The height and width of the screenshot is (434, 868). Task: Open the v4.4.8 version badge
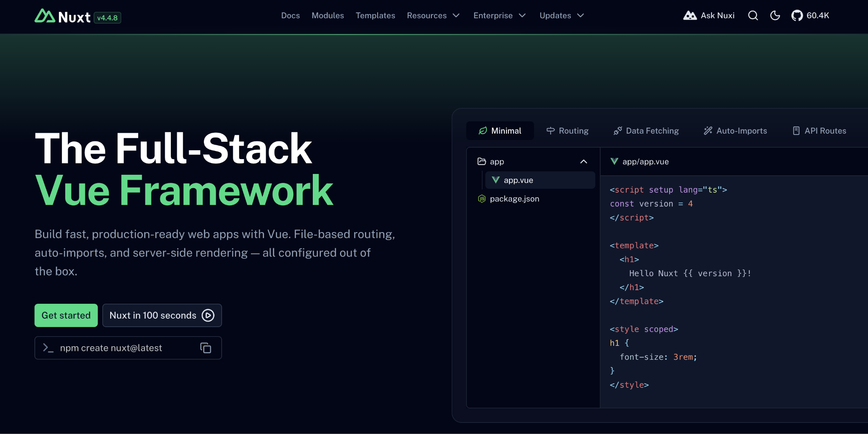pos(107,18)
